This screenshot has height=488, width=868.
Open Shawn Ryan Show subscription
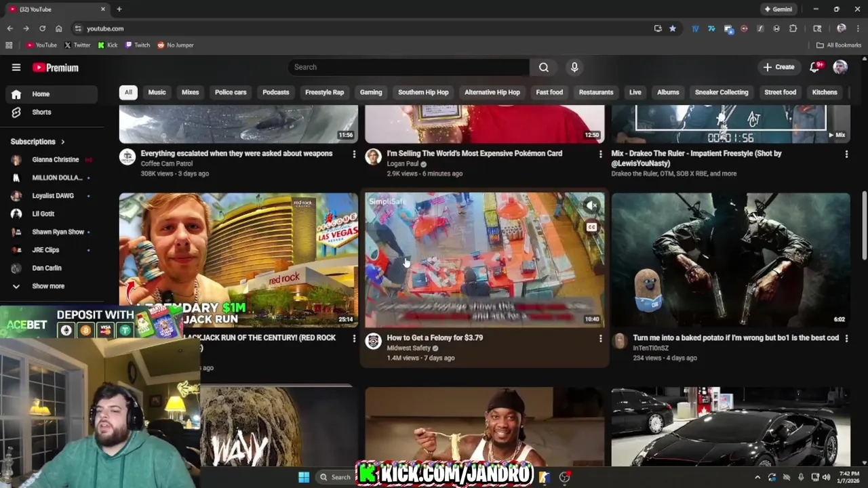coord(52,232)
